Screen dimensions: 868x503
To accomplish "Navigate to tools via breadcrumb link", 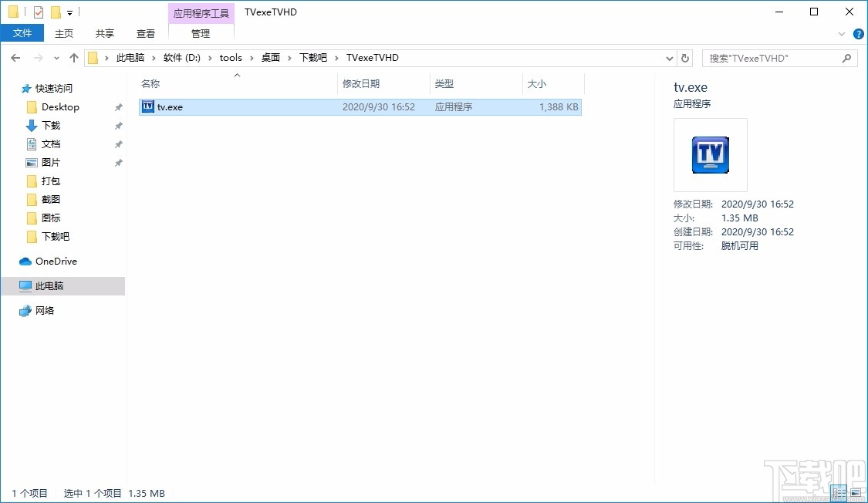I will tap(231, 57).
